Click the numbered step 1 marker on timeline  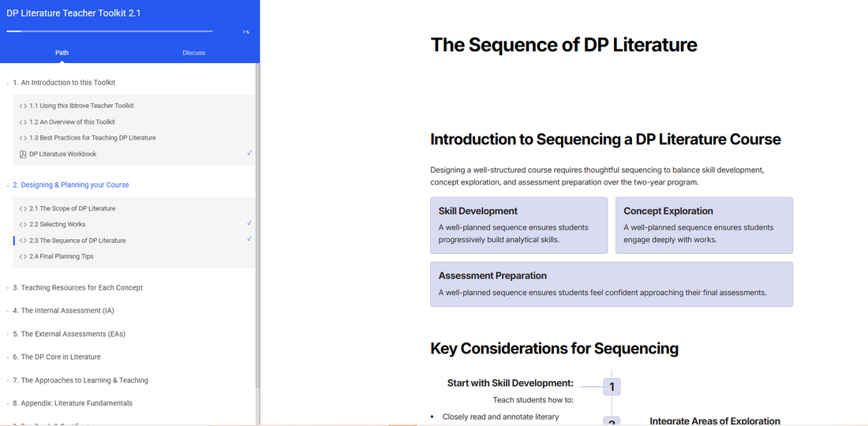pyautogui.click(x=612, y=387)
